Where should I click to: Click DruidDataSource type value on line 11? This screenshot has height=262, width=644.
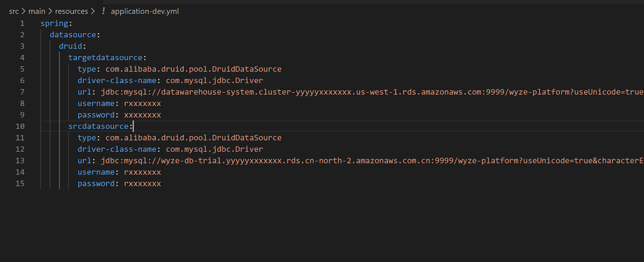[193, 138]
